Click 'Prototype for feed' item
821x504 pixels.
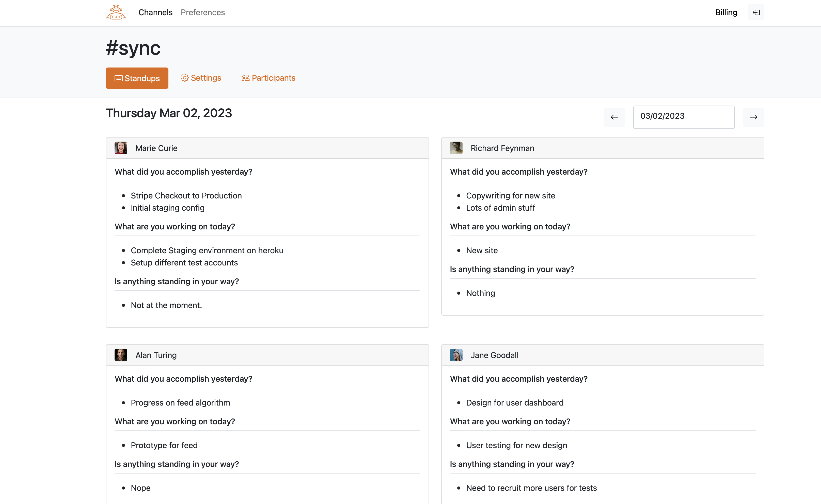pyautogui.click(x=164, y=445)
